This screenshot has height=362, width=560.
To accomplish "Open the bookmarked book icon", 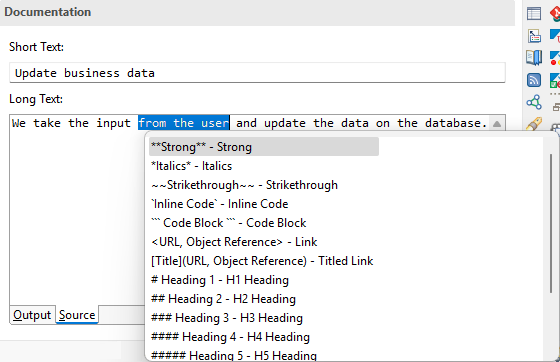I will (x=534, y=57).
